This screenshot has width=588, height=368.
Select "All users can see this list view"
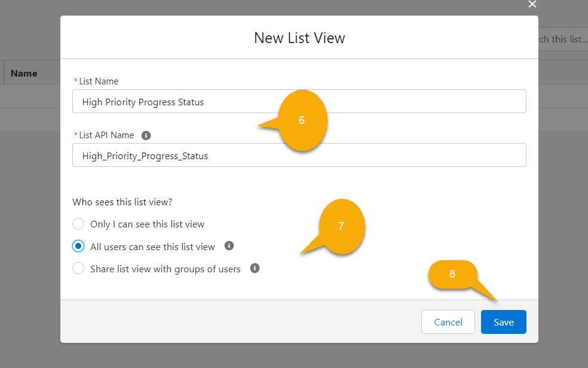78,245
